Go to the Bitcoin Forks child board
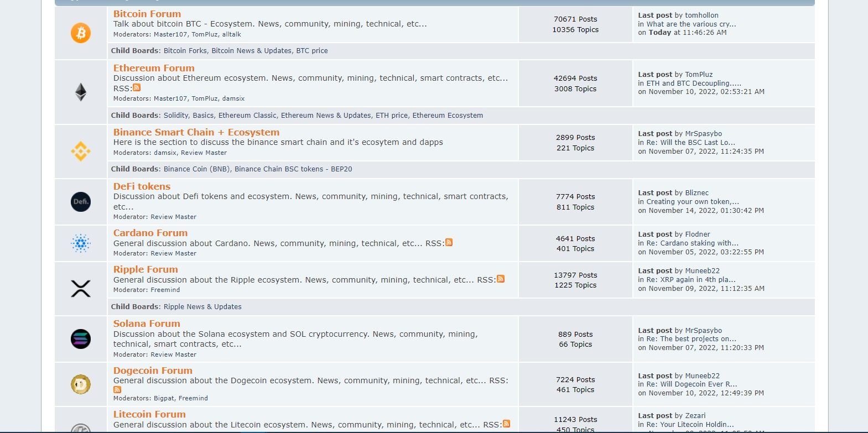The height and width of the screenshot is (433, 868). [185, 51]
